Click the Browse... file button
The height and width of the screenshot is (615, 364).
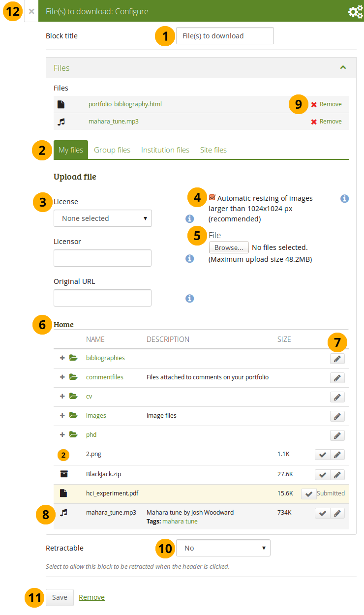(228, 247)
